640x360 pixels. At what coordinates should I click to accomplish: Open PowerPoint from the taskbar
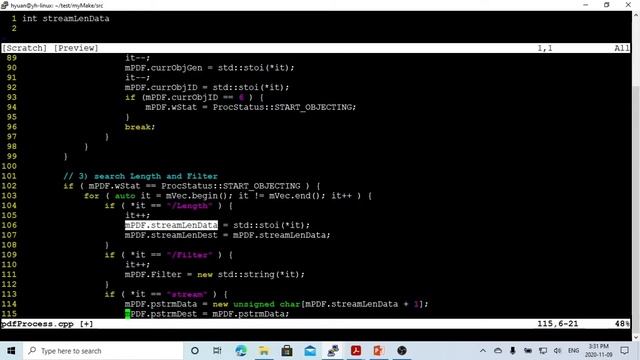click(x=378, y=351)
